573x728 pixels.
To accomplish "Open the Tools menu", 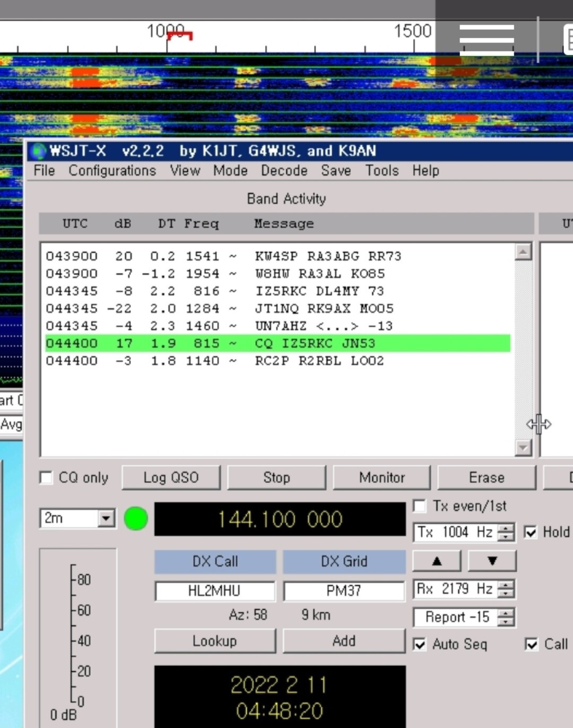I will 381,170.
